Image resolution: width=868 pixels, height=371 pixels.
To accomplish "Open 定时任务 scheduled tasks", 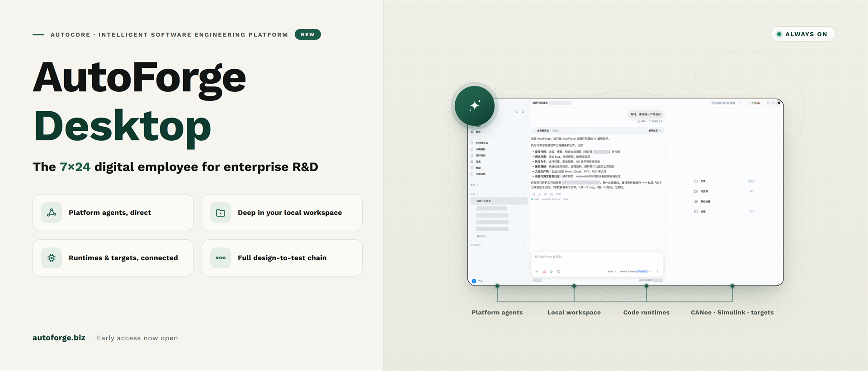I will (478, 156).
